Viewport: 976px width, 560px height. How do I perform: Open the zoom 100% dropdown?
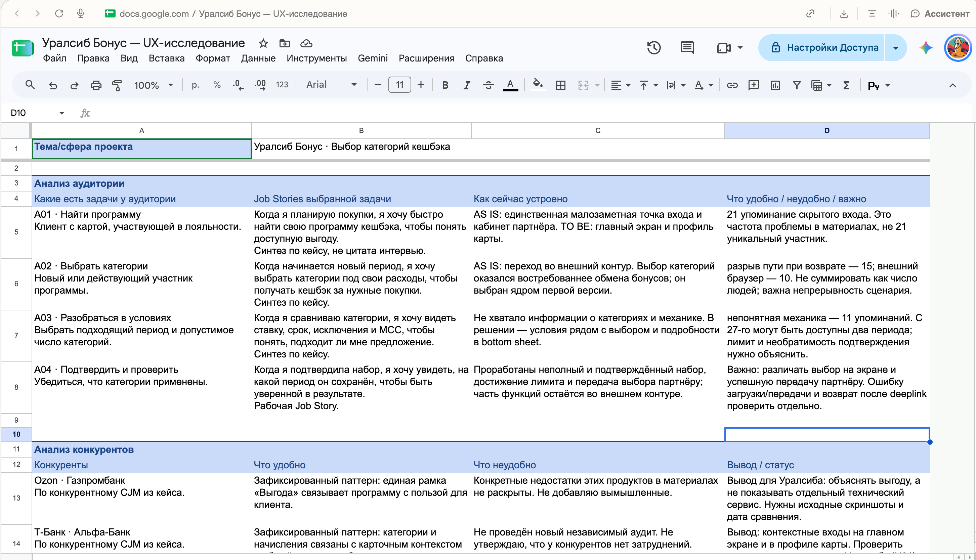click(154, 85)
